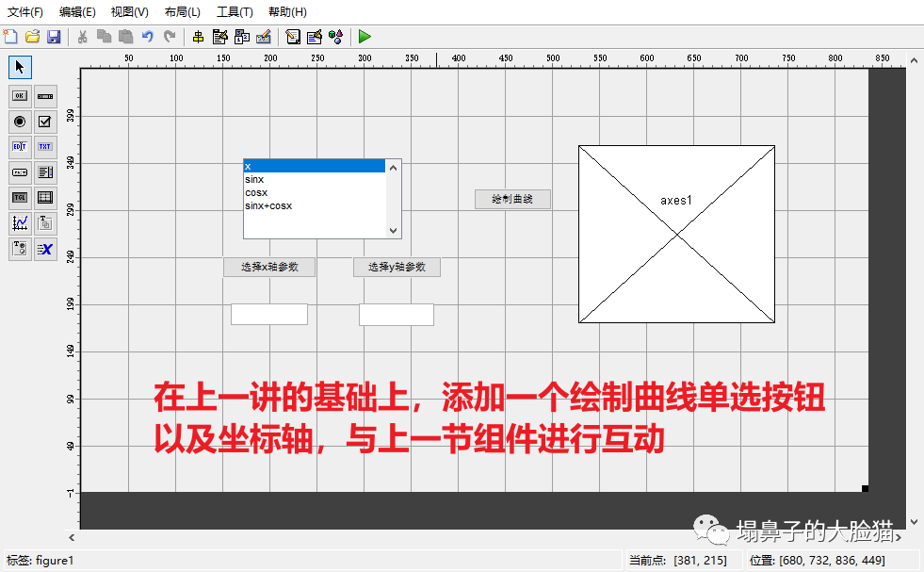Select the sinx listbox entry

[x=315, y=179]
